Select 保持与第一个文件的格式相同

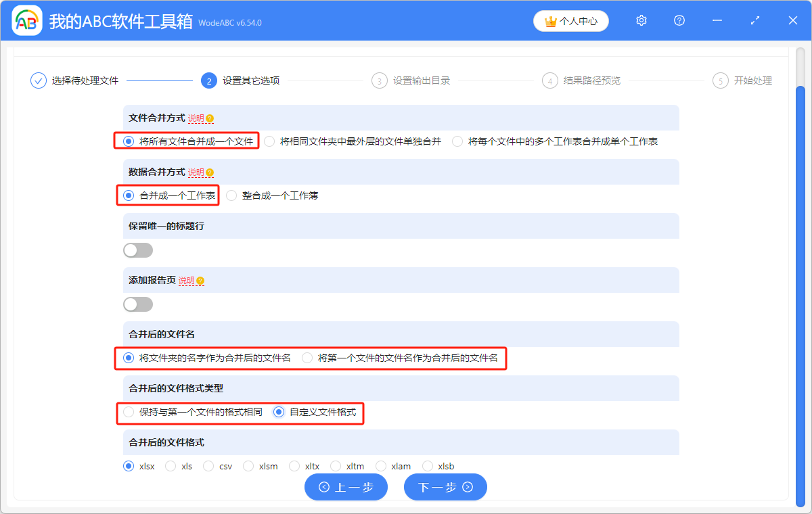point(129,414)
